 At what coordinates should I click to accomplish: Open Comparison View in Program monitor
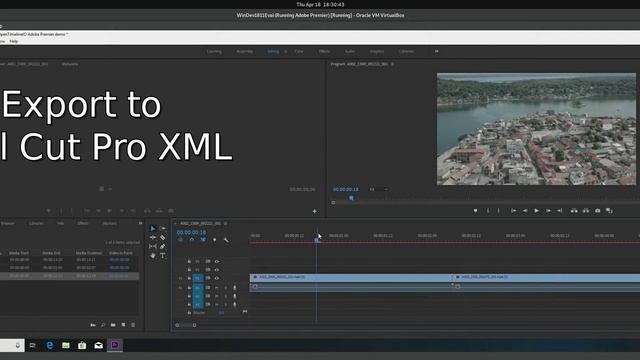pyautogui.click(x=609, y=211)
